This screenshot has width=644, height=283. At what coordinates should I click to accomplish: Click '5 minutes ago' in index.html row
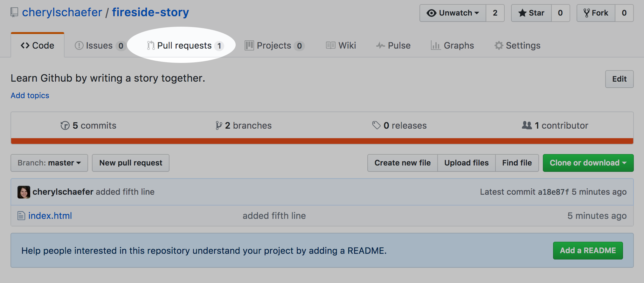[x=597, y=216]
